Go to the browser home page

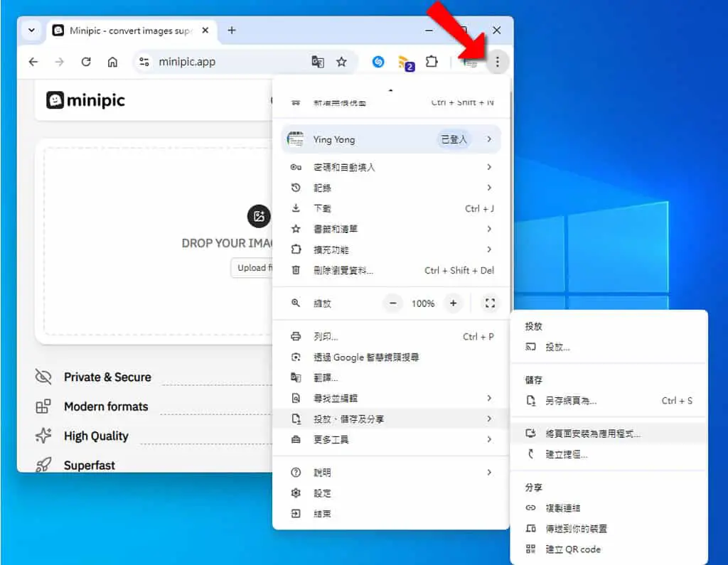(x=112, y=62)
